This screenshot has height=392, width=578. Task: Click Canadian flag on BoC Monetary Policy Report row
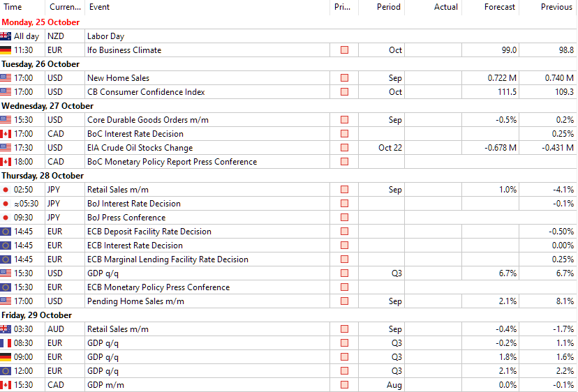pyautogui.click(x=6, y=162)
